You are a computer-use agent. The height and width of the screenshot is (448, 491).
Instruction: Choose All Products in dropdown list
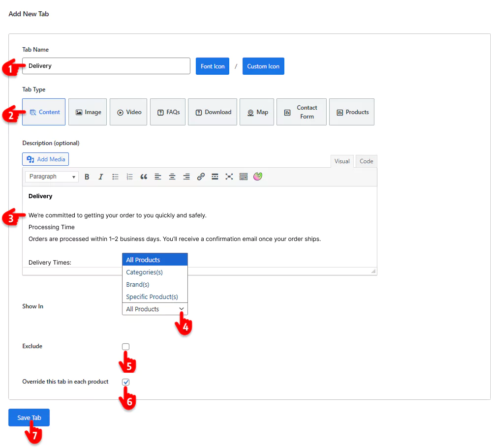coord(154,260)
